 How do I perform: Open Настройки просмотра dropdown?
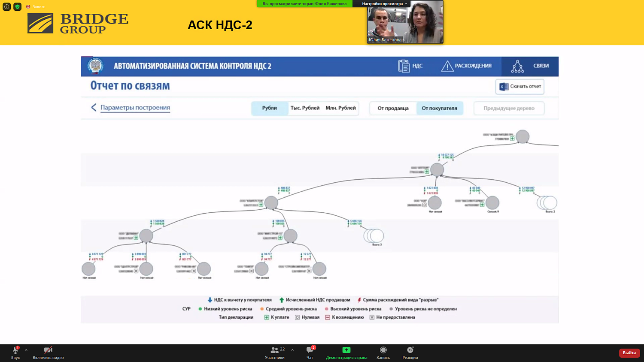(x=384, y=4)
